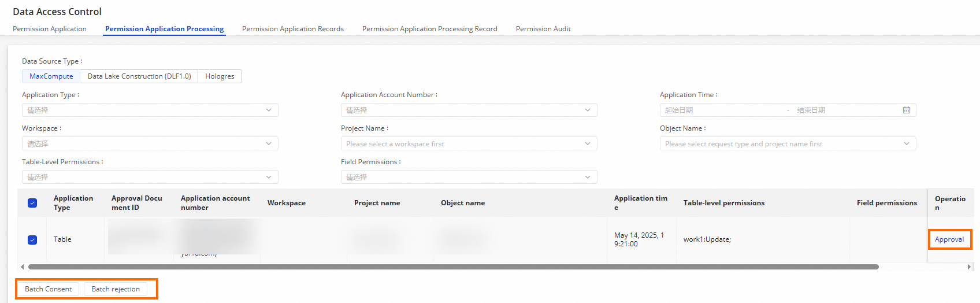Expand the Application Account Number dropdown

click(469, 110)
